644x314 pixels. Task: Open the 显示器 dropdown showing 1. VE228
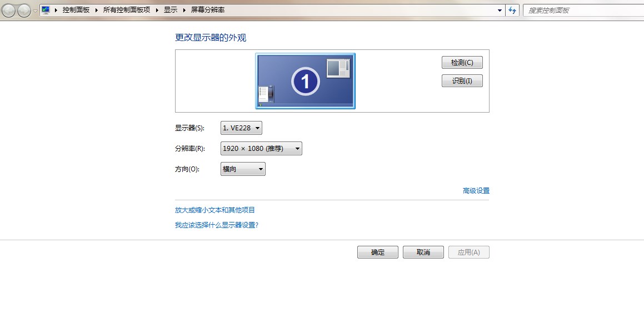click(x=241, y=128)
